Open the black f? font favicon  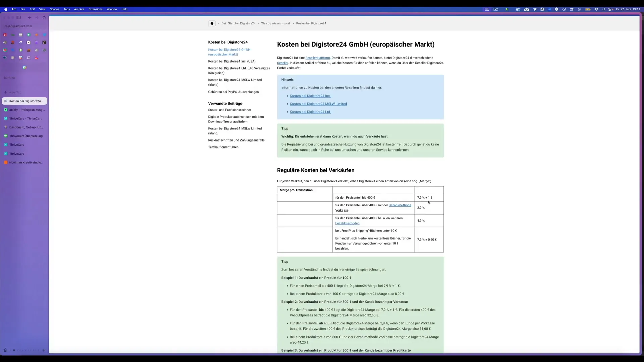point(44,42)
